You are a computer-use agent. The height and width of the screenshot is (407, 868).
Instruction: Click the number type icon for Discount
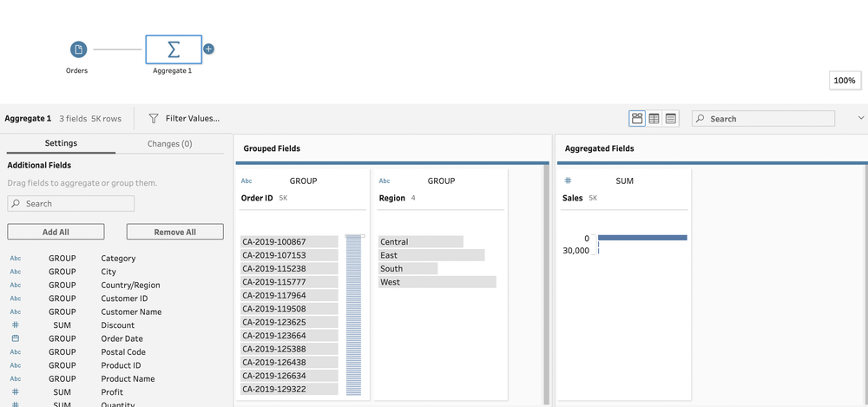click(x=16, y=325)
